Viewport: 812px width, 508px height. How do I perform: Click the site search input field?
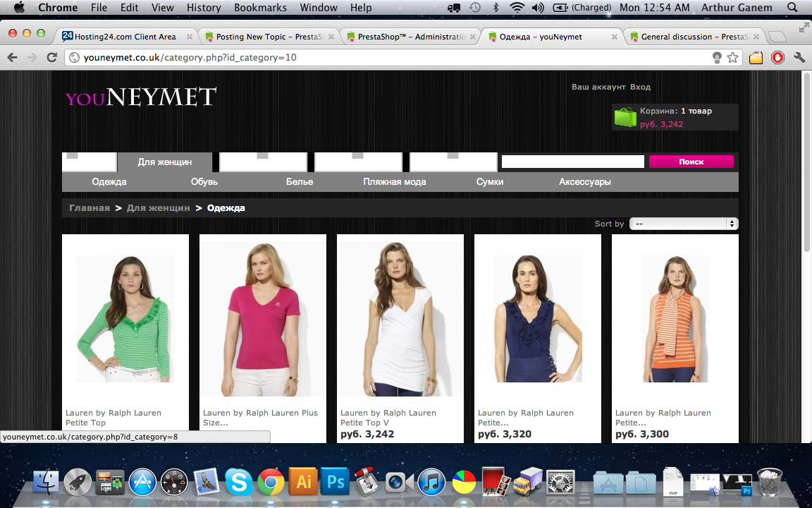[x=573, y=162]
